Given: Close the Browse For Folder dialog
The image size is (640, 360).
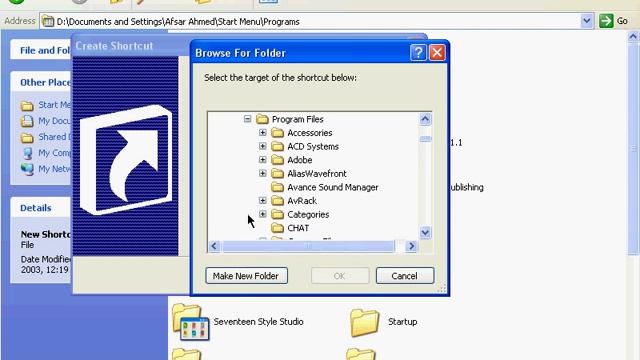Looking at the screenshot, I should pyautogui.click(x=437, y=53).
